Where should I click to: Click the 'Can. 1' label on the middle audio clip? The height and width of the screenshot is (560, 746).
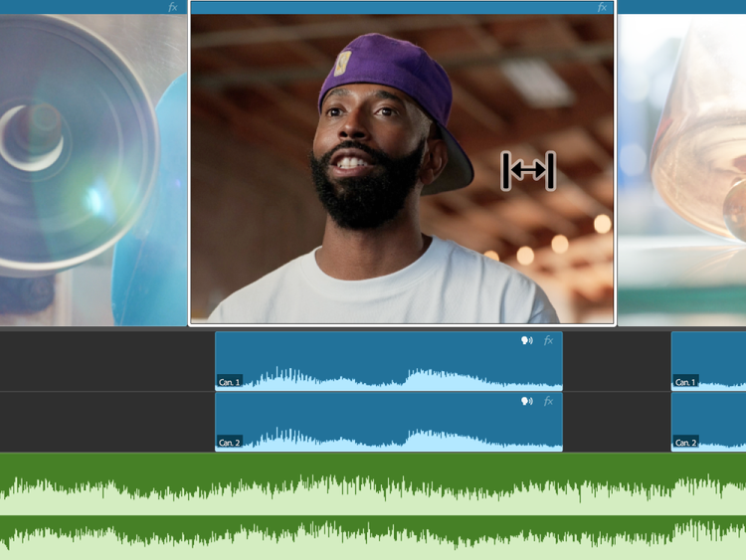click(230, 382)
